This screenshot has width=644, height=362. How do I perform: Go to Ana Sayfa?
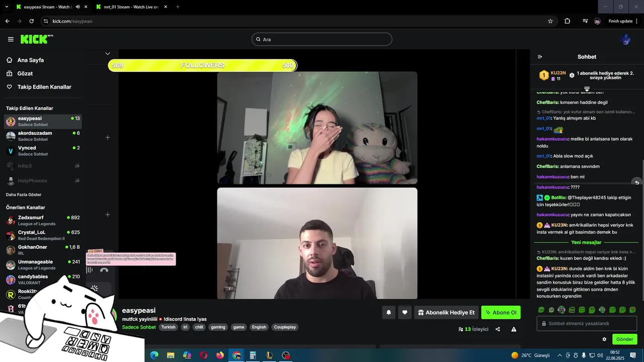point(31,60)
